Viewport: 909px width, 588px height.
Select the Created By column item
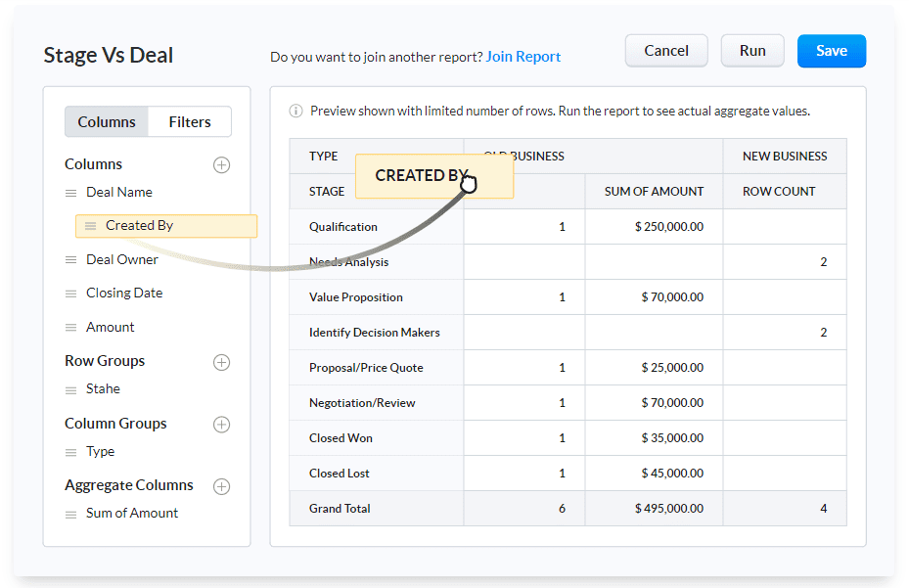coord(166,226)
